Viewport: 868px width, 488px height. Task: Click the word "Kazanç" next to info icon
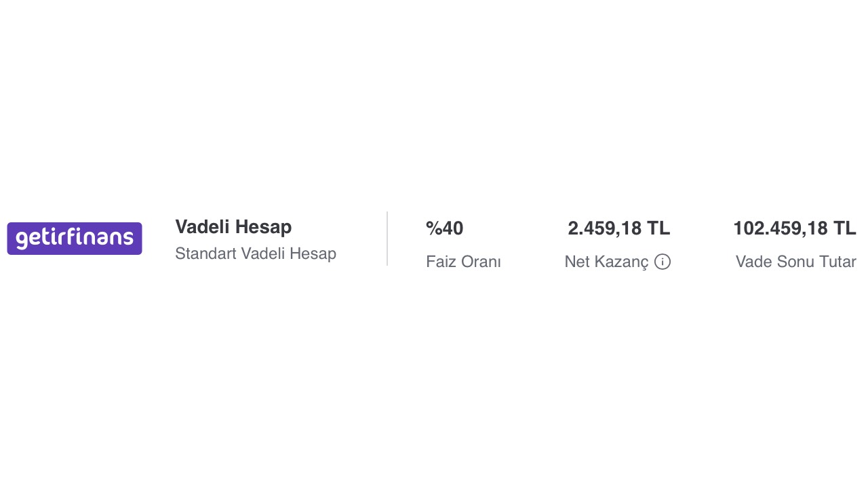tap(623, 262)
